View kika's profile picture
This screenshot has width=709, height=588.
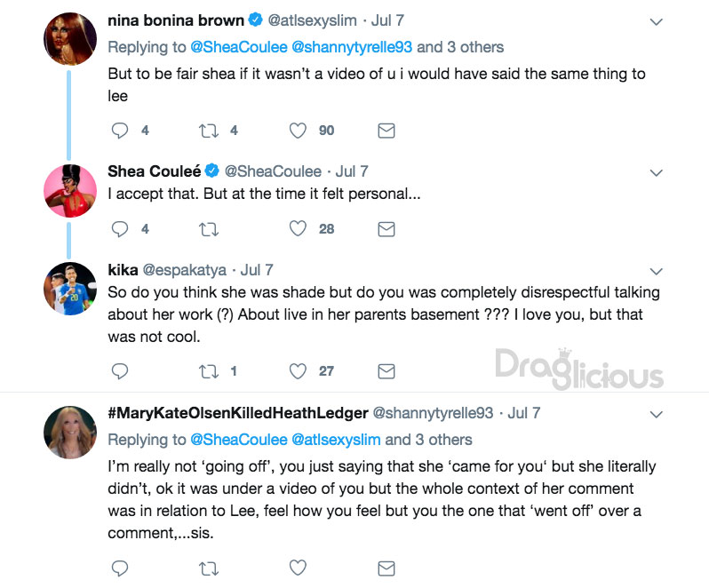pos(70,289)
